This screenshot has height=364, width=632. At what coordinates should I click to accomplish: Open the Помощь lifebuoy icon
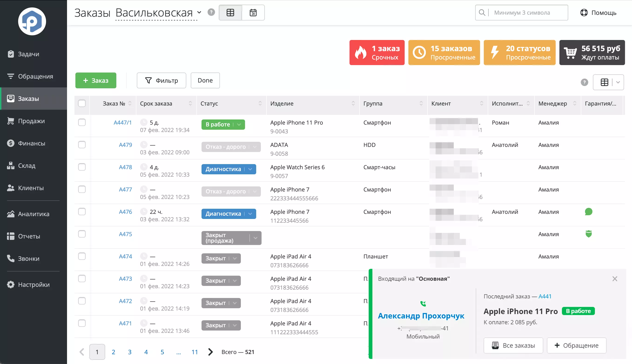click(584, 13)
